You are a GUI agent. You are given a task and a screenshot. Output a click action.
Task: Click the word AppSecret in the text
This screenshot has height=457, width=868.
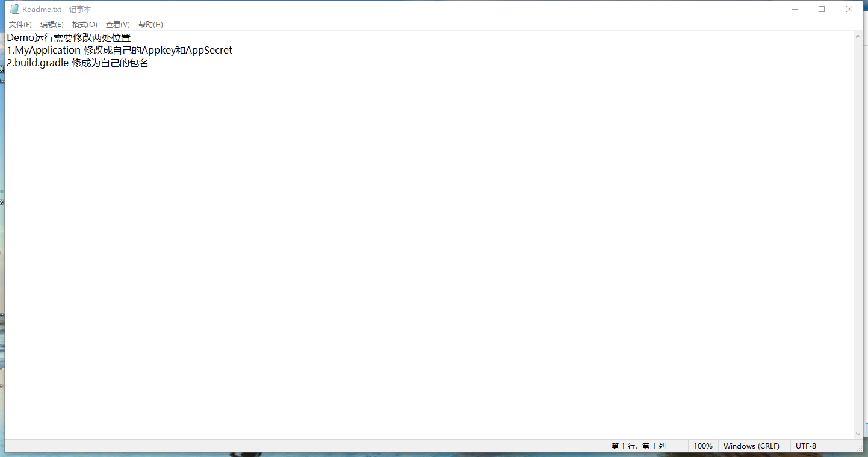click(x=209, y=50)
